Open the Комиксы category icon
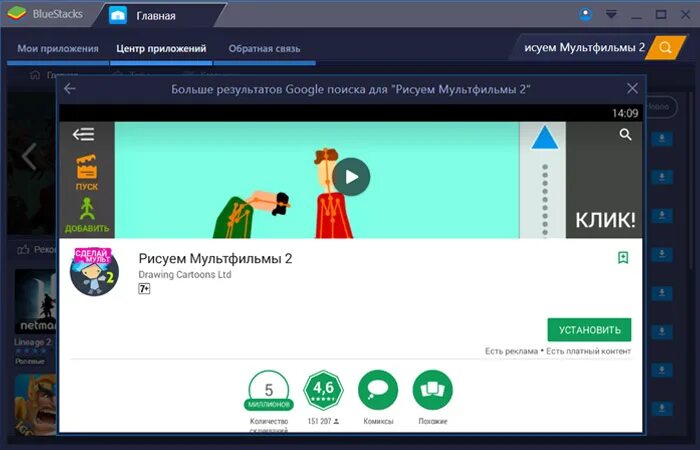This screenshot has height=450, width=700. coord(378,390)
